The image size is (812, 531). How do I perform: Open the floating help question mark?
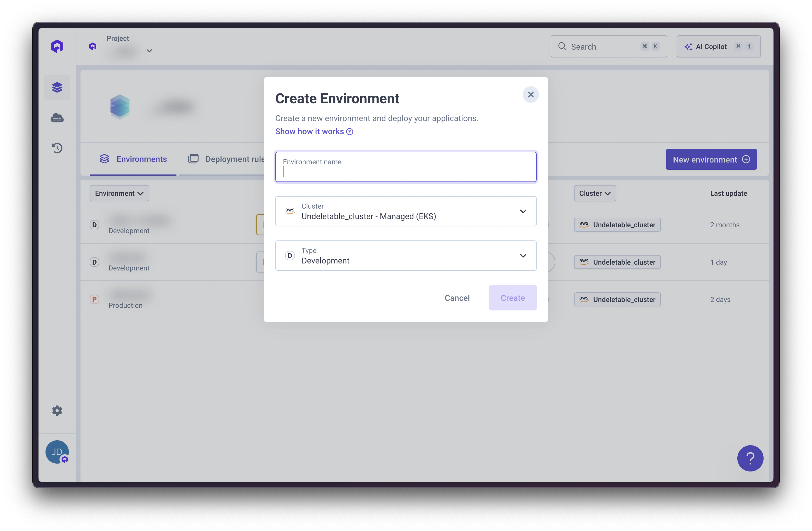coord(750,458)
